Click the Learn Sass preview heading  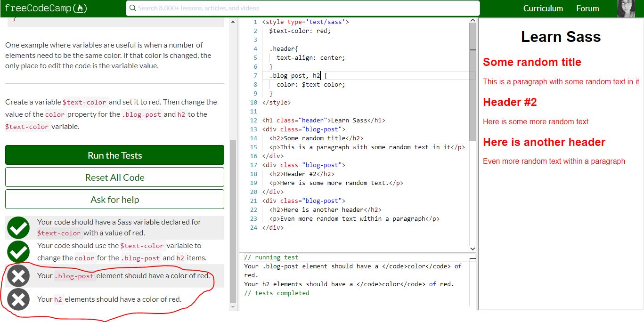point(561,37)
